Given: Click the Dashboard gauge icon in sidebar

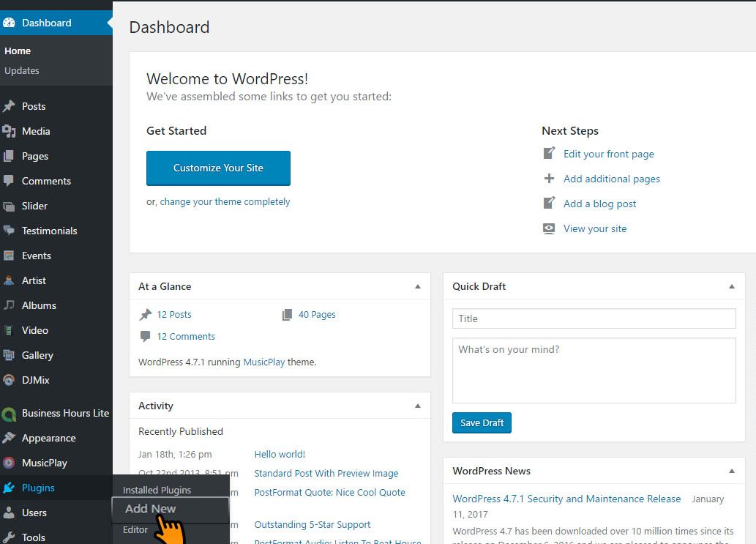Looking at the screenshot, I should pos(9,23).
